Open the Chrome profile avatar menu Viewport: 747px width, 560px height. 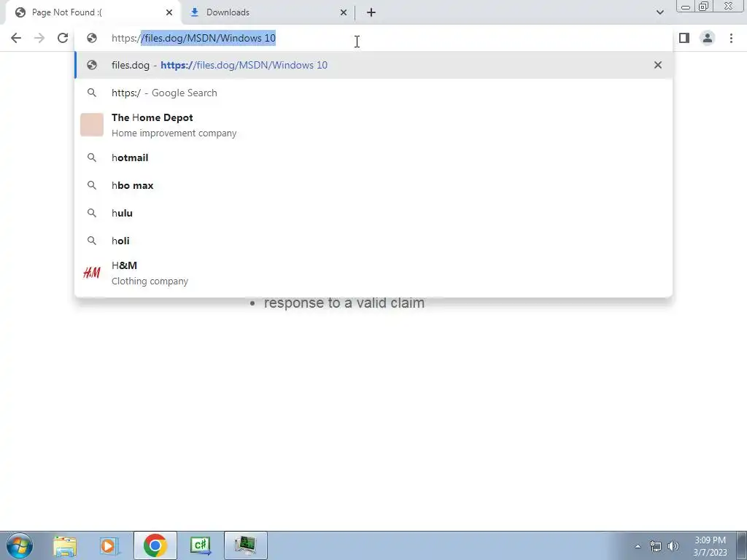[708, 38]
